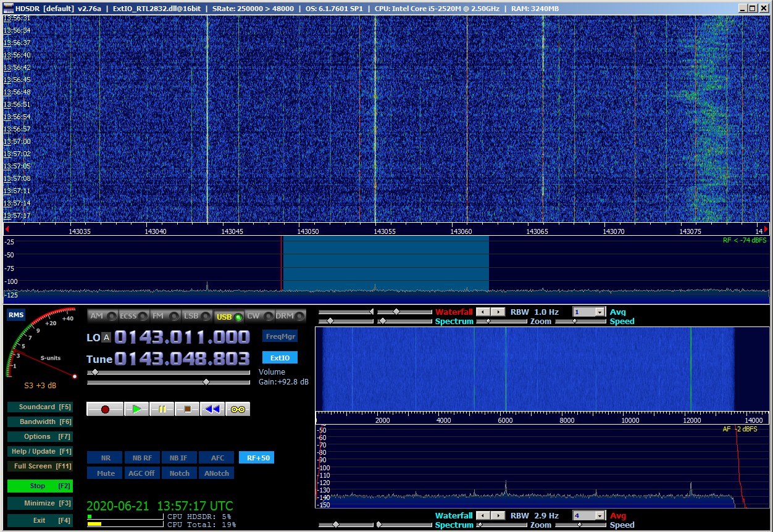Click the RBW decrease arrow in the lower Waterfall row
Viewport: 773px width, 532px height.
483,515
